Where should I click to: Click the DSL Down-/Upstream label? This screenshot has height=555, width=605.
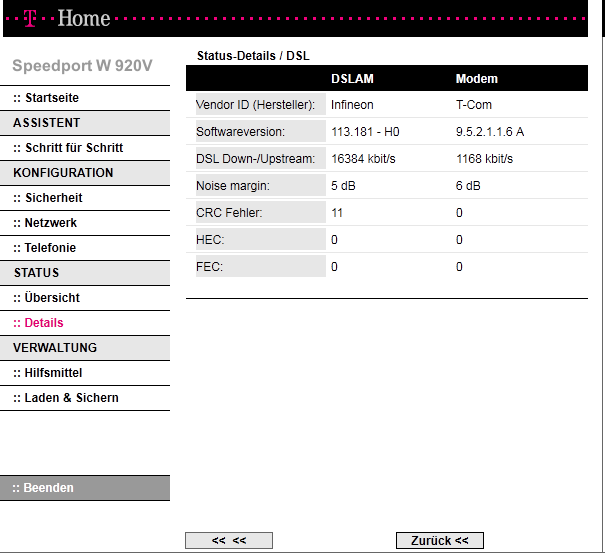click(x=255, y=159)
